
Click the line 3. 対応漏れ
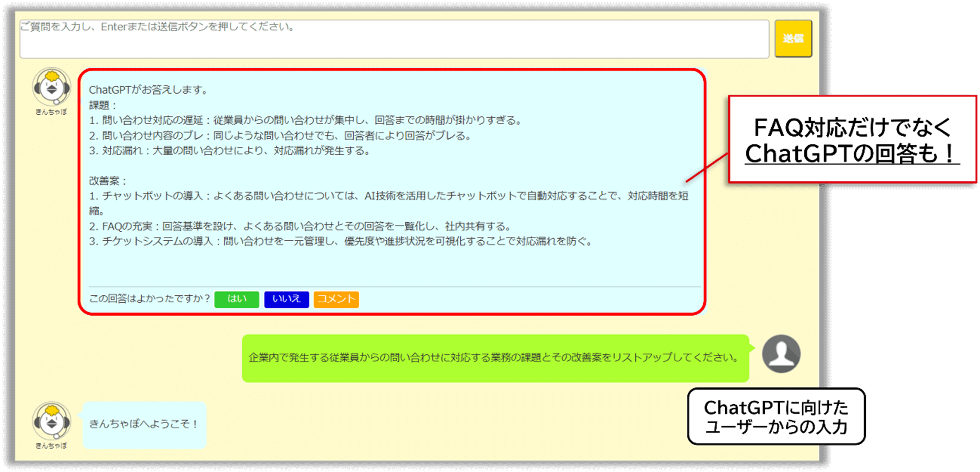[x=230, y=151]
